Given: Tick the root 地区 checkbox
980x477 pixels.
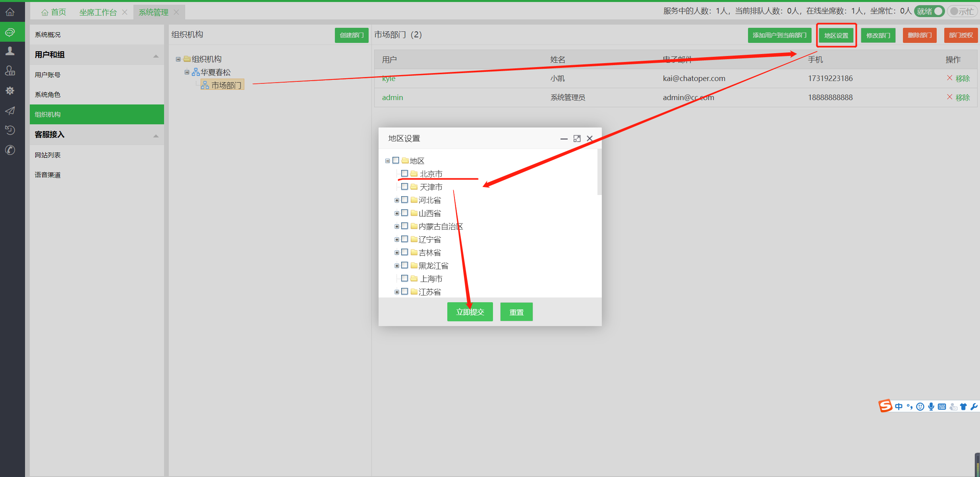Looking at the screenshot, I should (x=396, y=160).
